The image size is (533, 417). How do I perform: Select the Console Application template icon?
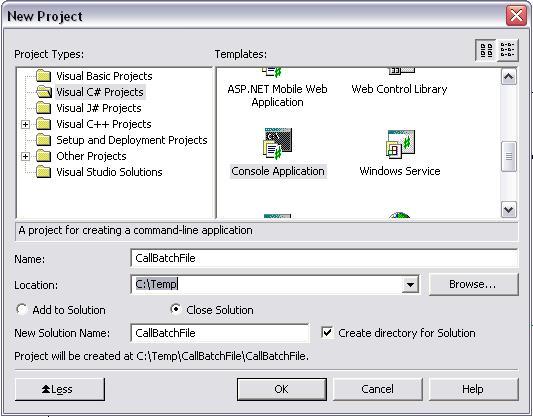(x=278, y=143)
